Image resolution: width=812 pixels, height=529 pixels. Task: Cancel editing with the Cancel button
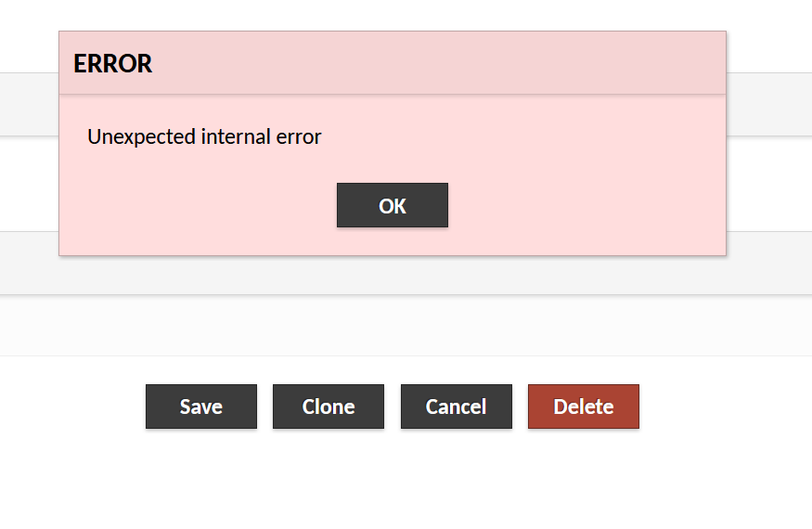457,406
